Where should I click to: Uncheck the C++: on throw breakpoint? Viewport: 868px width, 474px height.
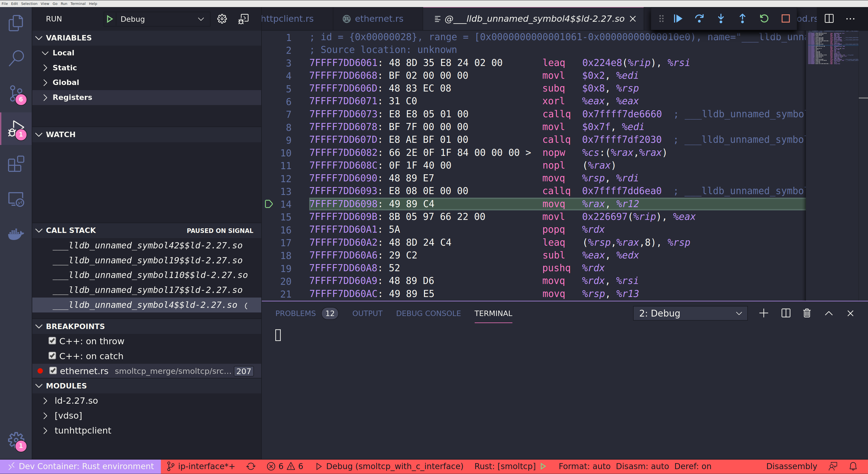(x=52, y=341)
